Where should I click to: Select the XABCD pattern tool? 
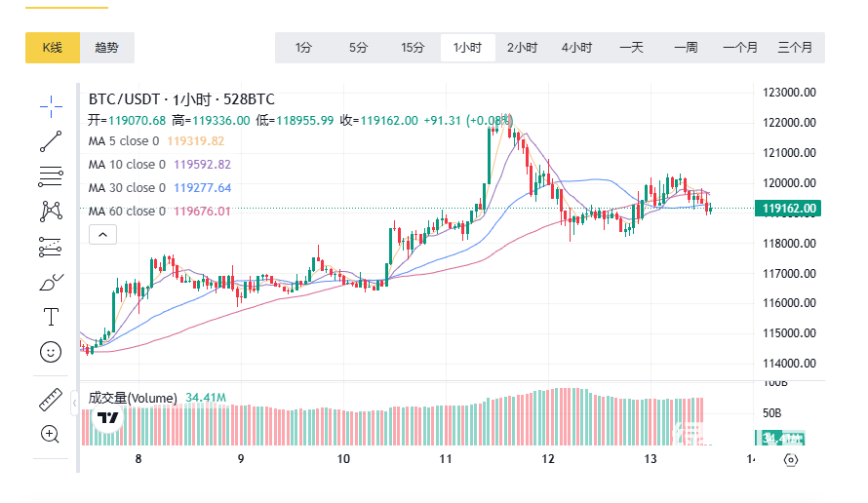coord(51,211)
